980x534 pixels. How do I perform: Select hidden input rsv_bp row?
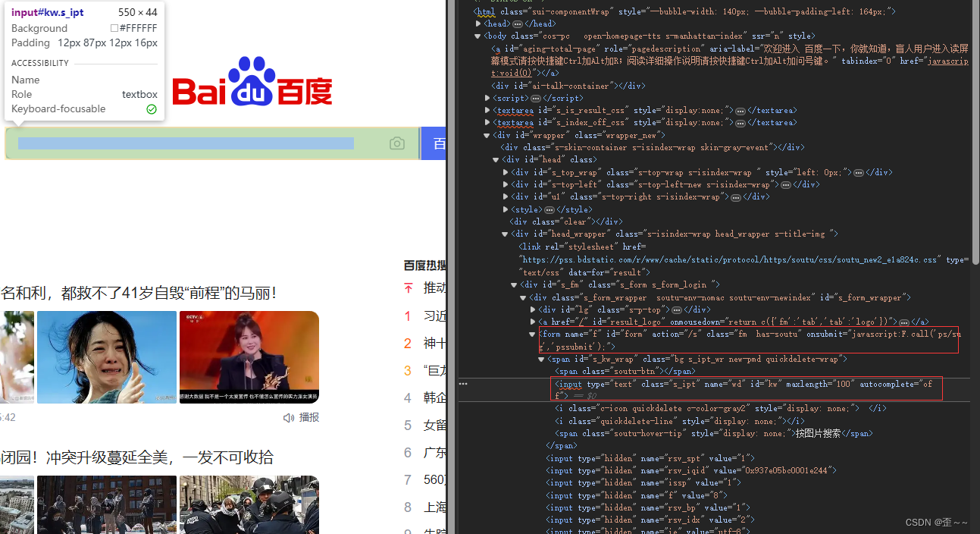[648, 507]
